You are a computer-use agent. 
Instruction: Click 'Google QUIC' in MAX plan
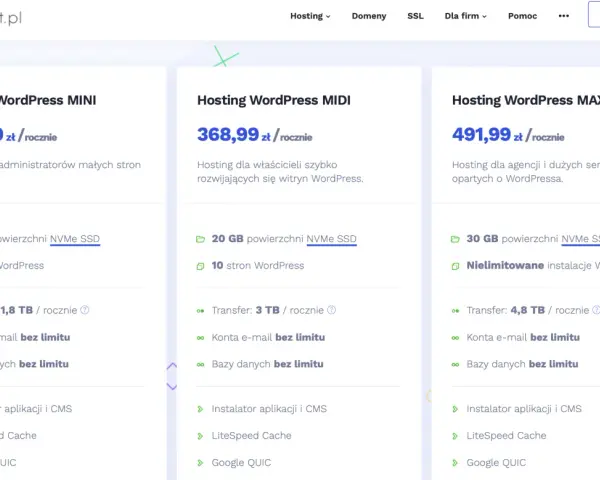496,462
